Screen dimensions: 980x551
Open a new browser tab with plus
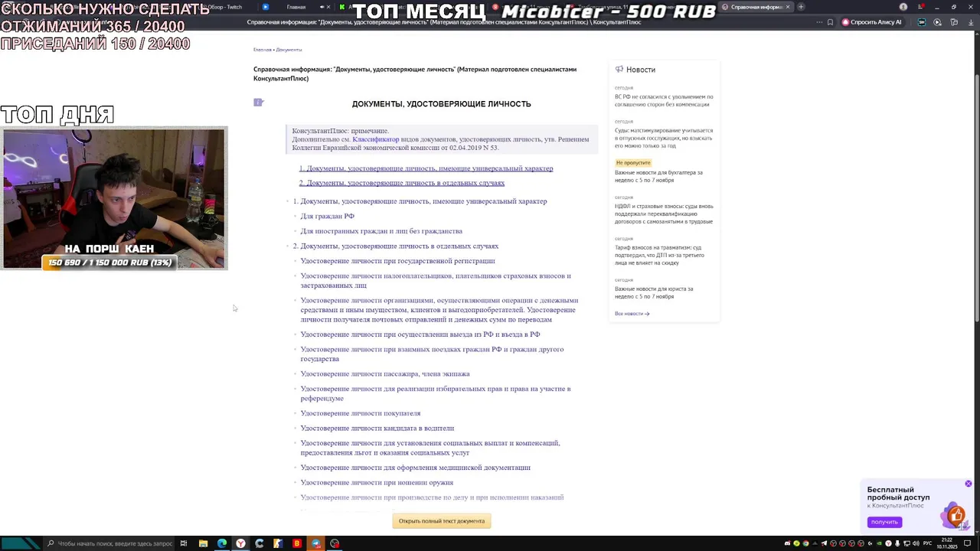(x=801, y=7)
